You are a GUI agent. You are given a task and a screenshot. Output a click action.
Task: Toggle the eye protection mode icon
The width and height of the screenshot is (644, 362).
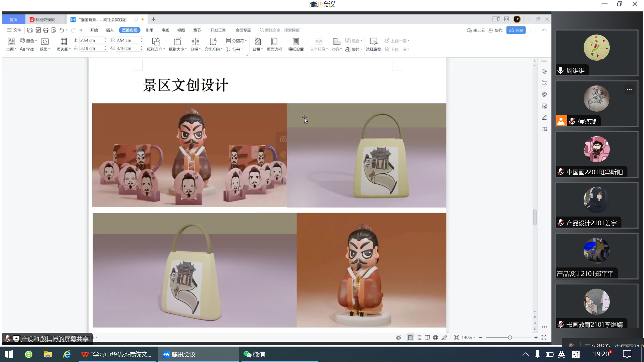tap(398, 338)
